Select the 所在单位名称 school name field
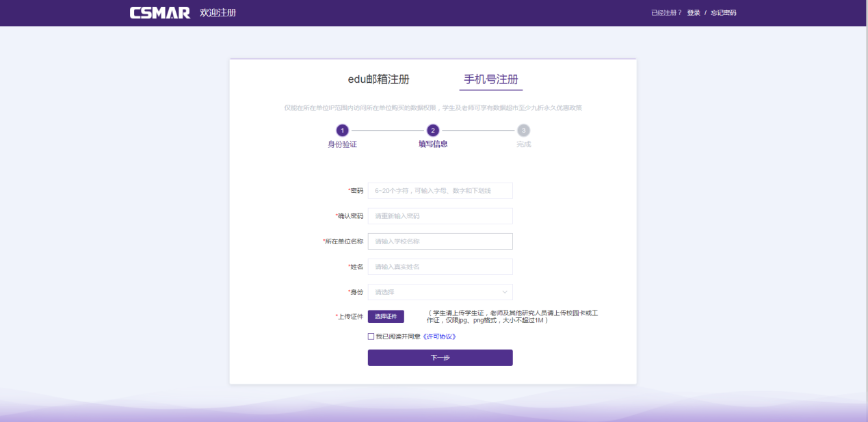 pos(440,241)
